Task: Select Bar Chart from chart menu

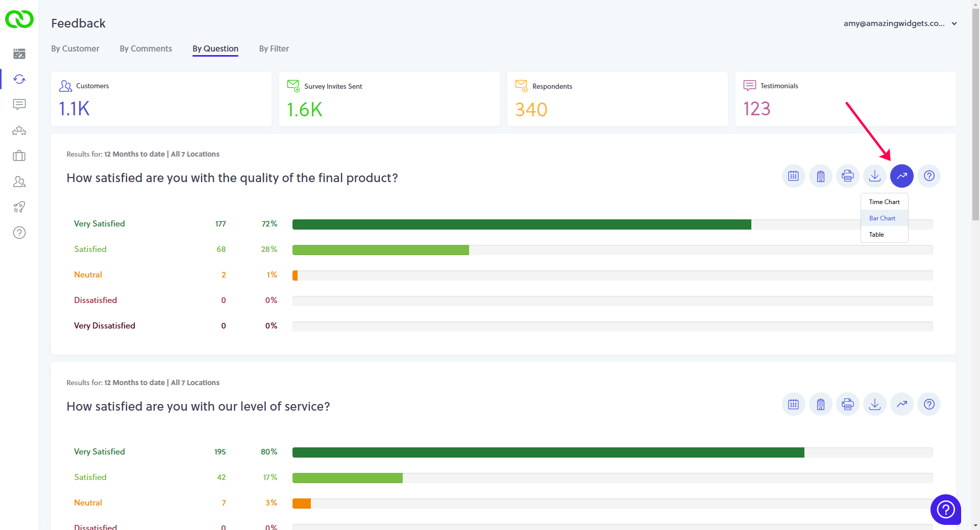Action: (884, 218)
